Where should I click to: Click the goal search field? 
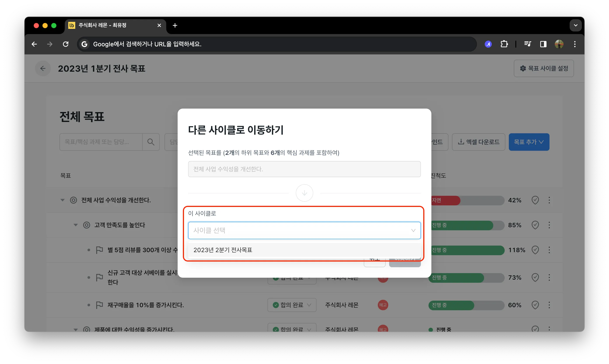(x=101, y=142)
